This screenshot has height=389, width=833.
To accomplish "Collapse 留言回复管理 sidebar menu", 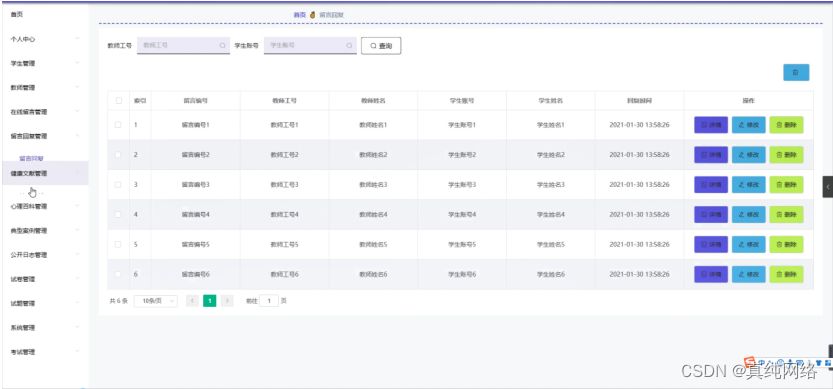I will tap(45, 136).
